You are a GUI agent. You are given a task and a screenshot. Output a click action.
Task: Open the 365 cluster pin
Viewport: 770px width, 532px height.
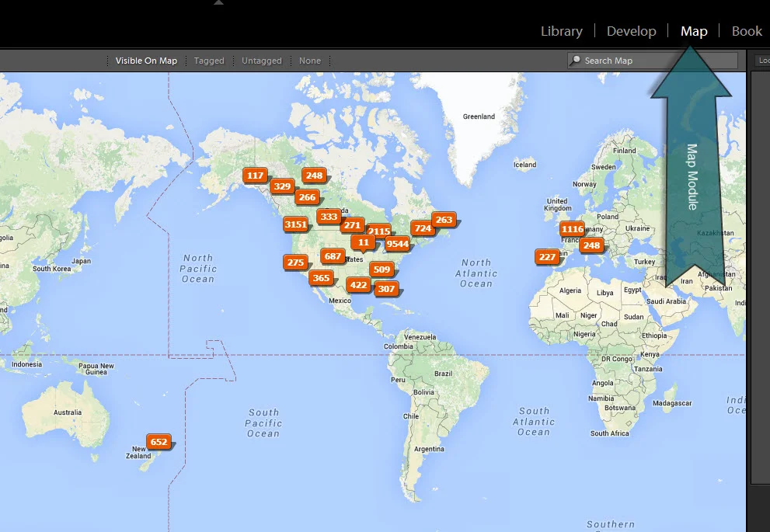[321, 278]
